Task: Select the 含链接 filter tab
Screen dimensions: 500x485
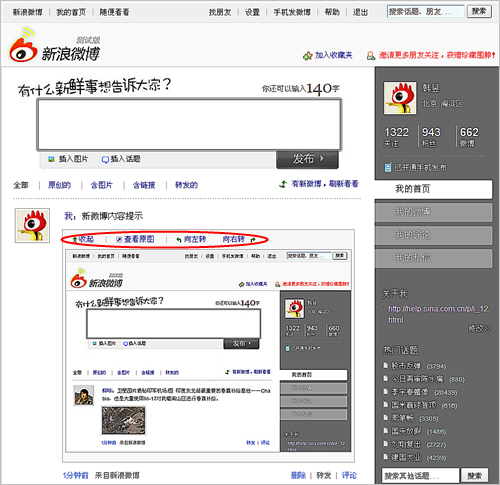Action: click(x=144, y=185)
